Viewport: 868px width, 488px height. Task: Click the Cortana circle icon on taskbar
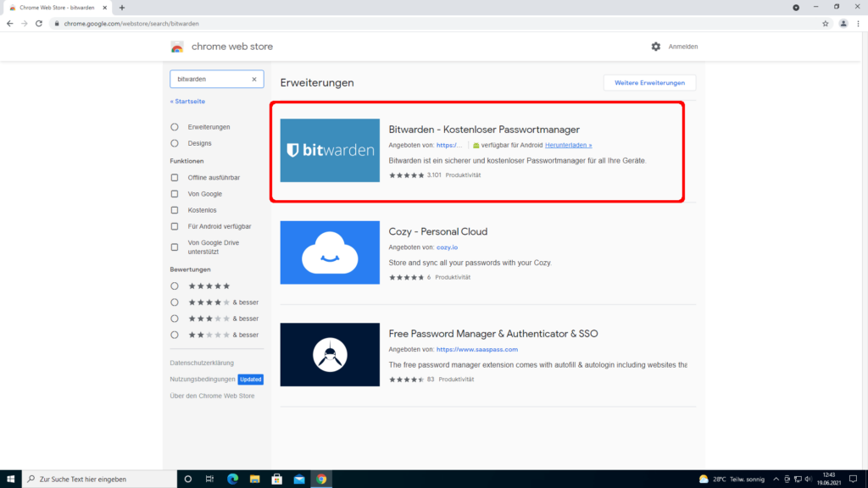pos(187,480)
